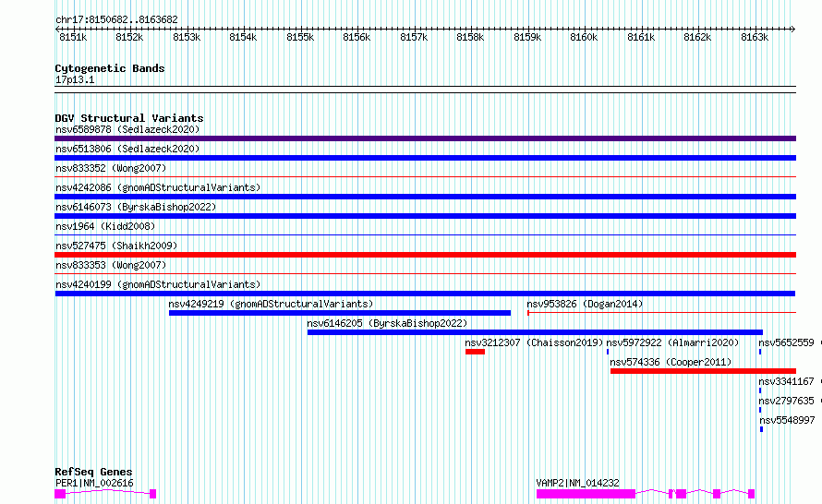Open the nsv3341167 variant label

pos(786,381)
